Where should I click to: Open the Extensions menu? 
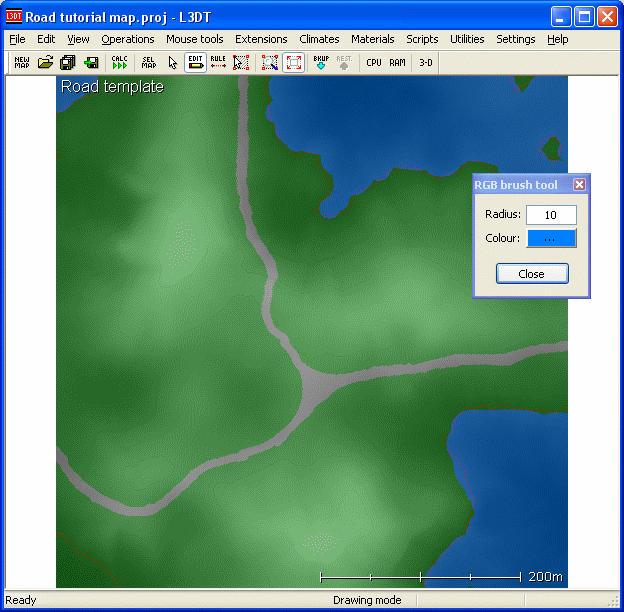[x=261, y=39]
